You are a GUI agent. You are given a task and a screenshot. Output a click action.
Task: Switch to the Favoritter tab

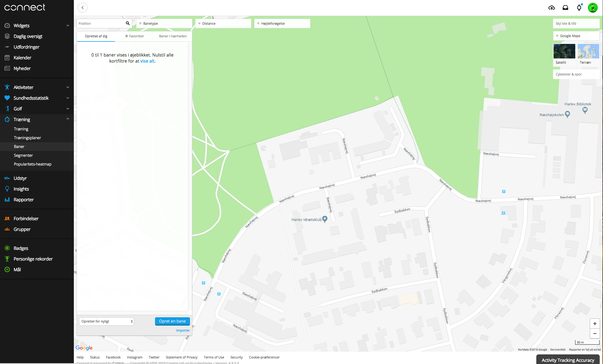[134, 36]
